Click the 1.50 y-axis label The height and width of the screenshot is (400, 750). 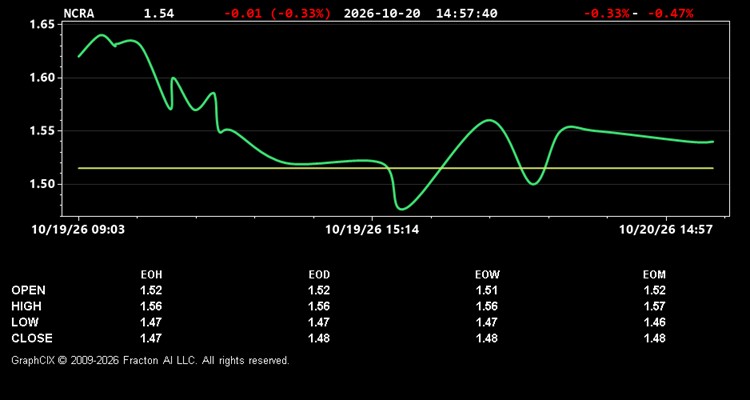pyautogui.click(x=42, y=184)
